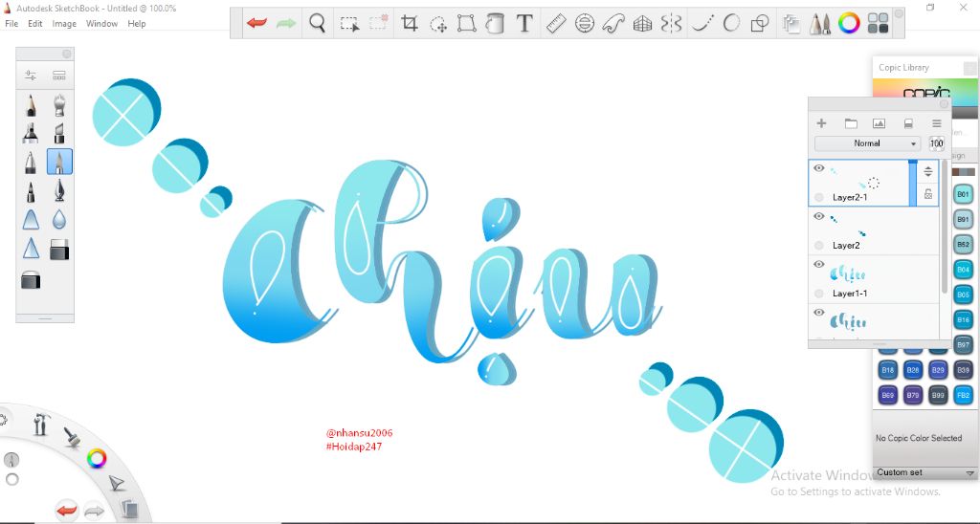Pick Copic color B18

887,370
